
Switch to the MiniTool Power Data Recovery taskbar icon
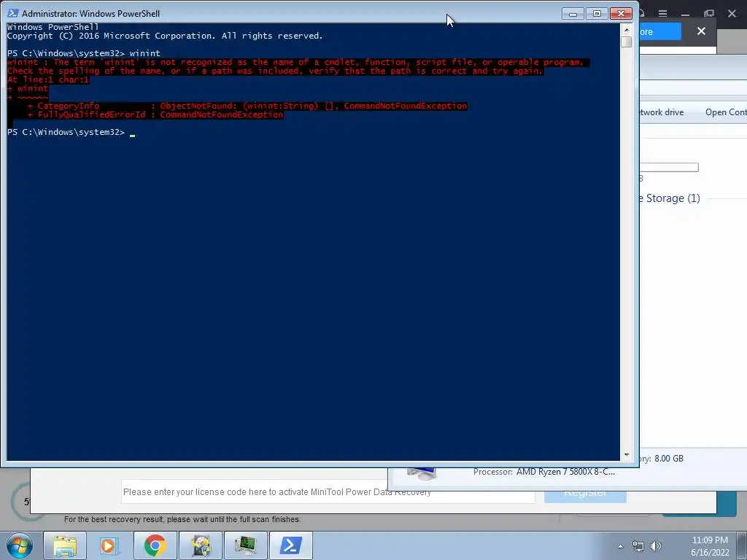coord(201,545)
